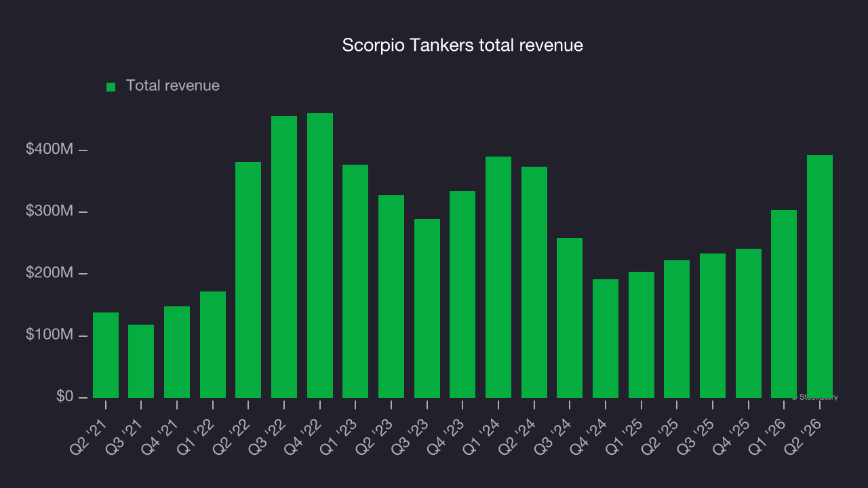
Task: Select the Q2 '24 revenue bar
Action: click(x=534, y=282)
